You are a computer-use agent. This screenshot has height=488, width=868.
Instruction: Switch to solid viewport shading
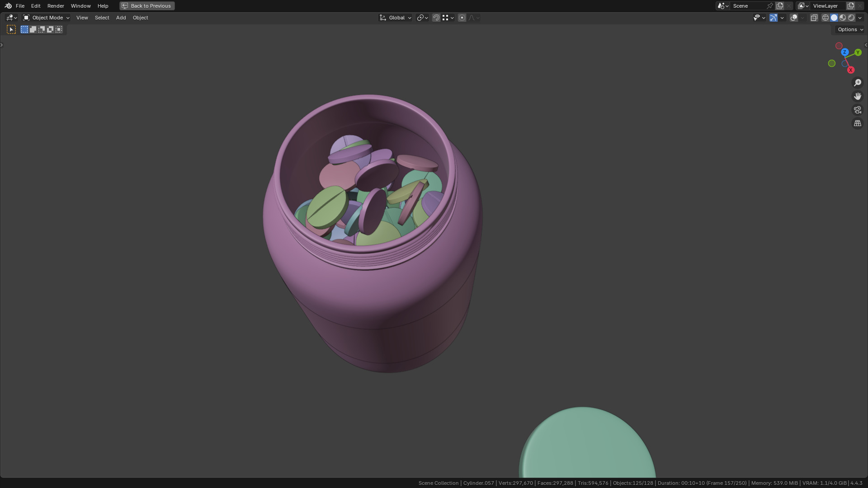point(834,18)
